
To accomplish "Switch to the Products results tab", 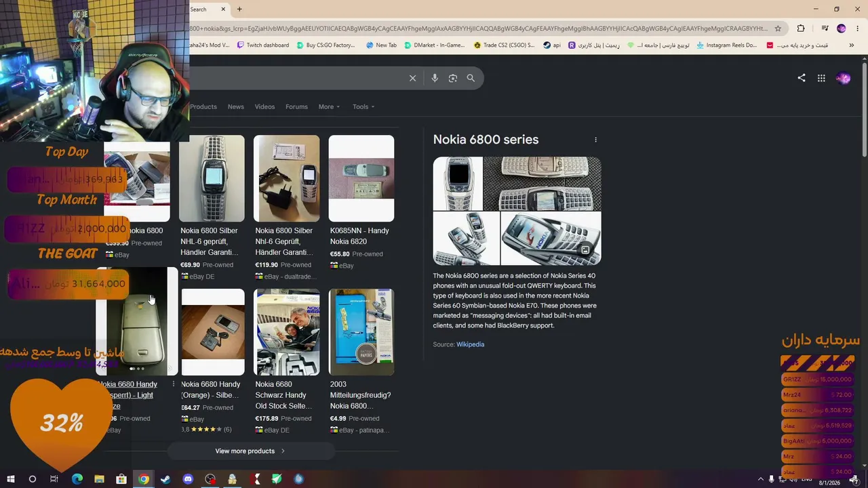I will pos(203,106).
